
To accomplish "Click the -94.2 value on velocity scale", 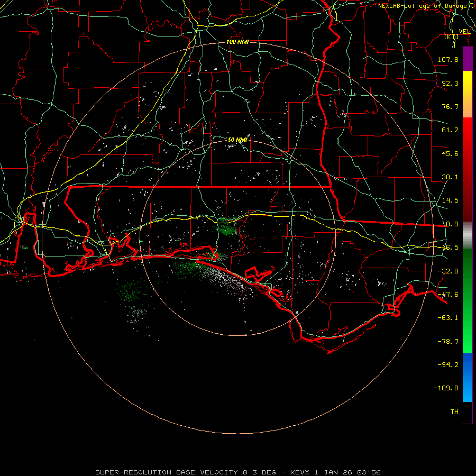I will pyautogui.click(x=448, y=364).
